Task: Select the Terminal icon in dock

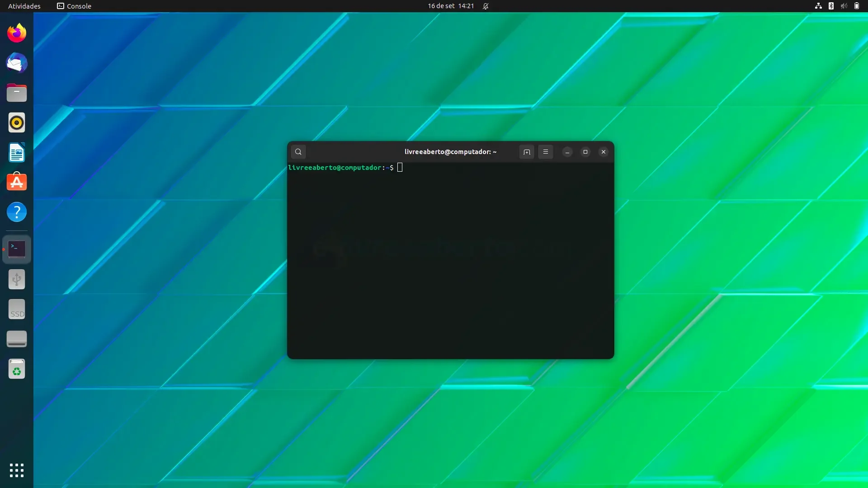Action: tap(17, 249)
